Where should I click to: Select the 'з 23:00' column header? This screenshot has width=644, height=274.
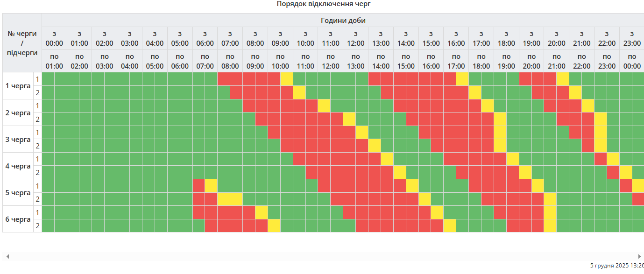pyautogui.click(x=631, y=38)
